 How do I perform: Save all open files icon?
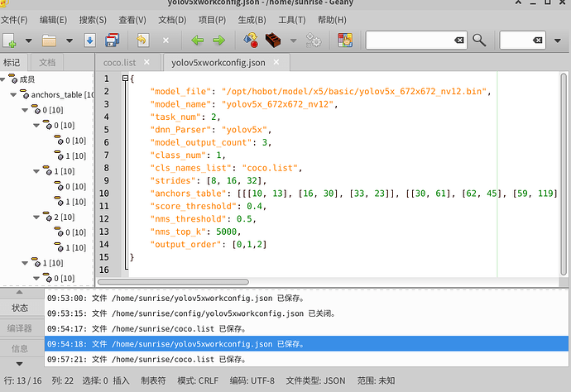[113, 40]
